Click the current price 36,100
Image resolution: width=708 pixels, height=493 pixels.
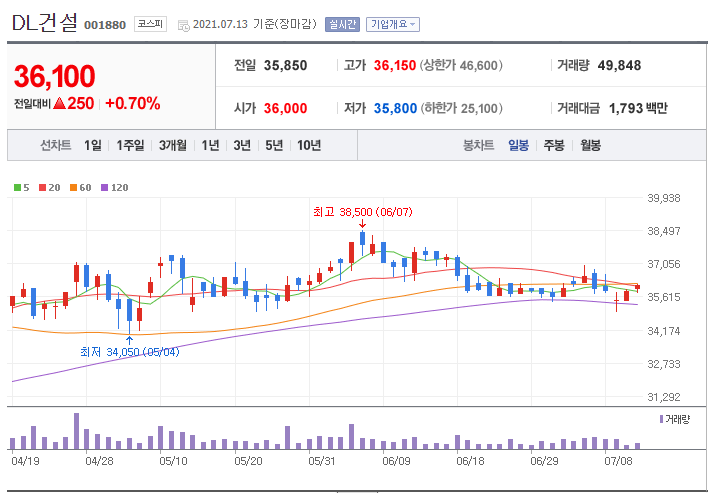pos(55,76)
